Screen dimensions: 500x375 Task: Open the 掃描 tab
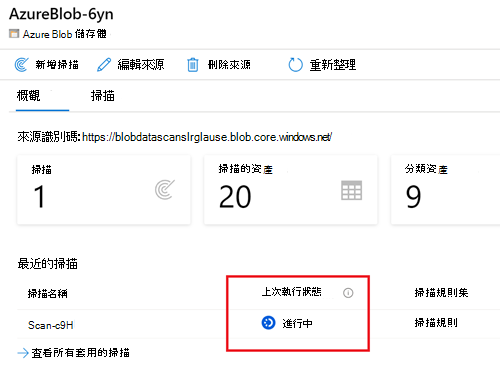(x=103, y=96)
